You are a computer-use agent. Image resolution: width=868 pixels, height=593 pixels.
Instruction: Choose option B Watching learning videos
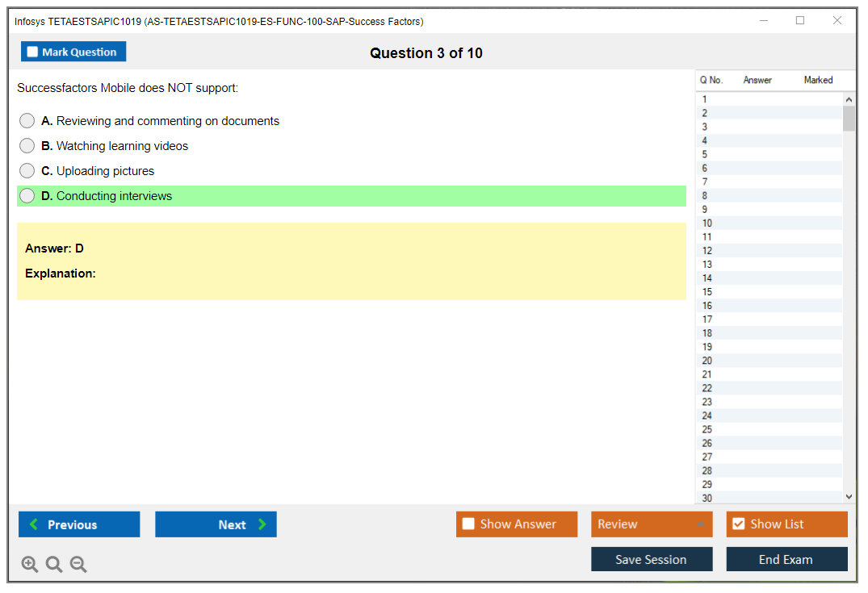pyautogui.click(x=27, y=146)
